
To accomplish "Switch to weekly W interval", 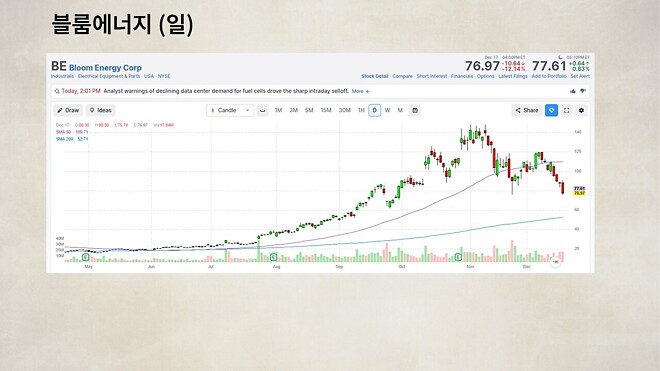I will (387, 110).
